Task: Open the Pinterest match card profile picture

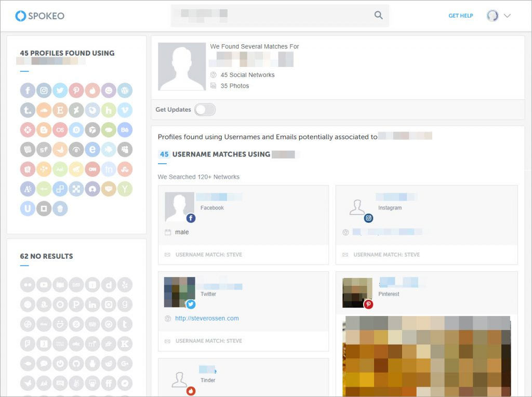Action: (357, 293)
